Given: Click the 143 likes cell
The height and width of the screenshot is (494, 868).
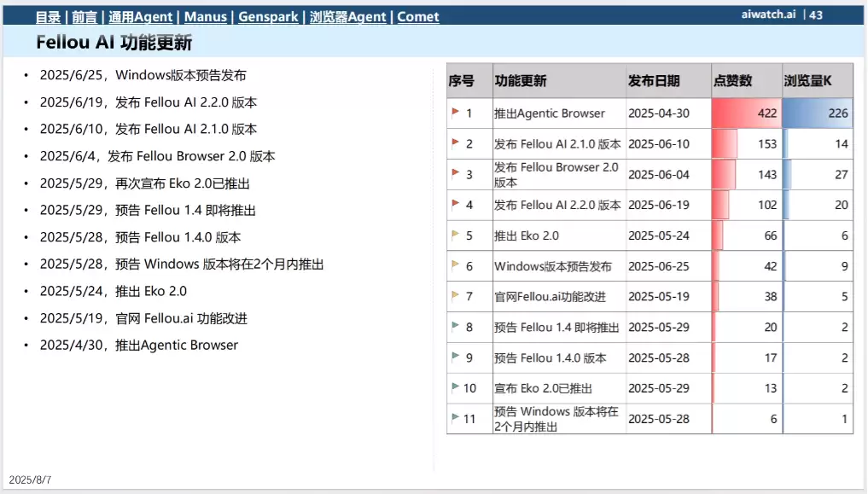Looking at the screenshot, I should [747, 174].
